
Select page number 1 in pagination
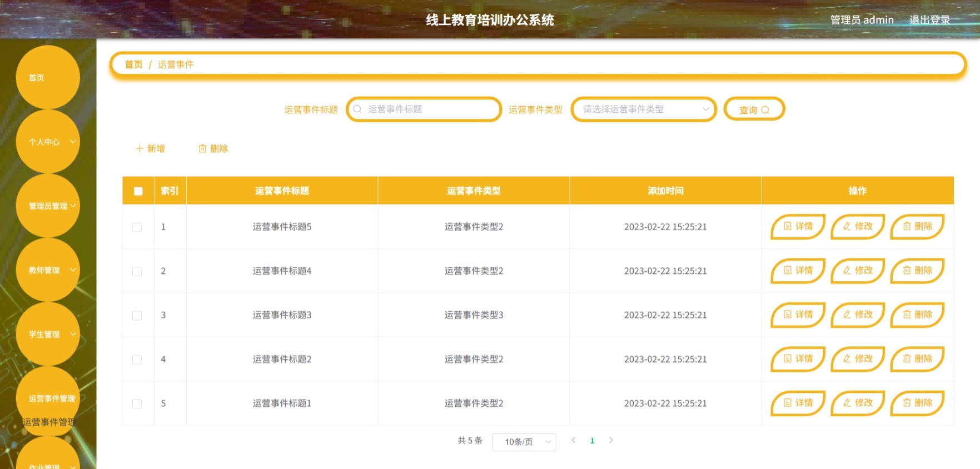592,441
